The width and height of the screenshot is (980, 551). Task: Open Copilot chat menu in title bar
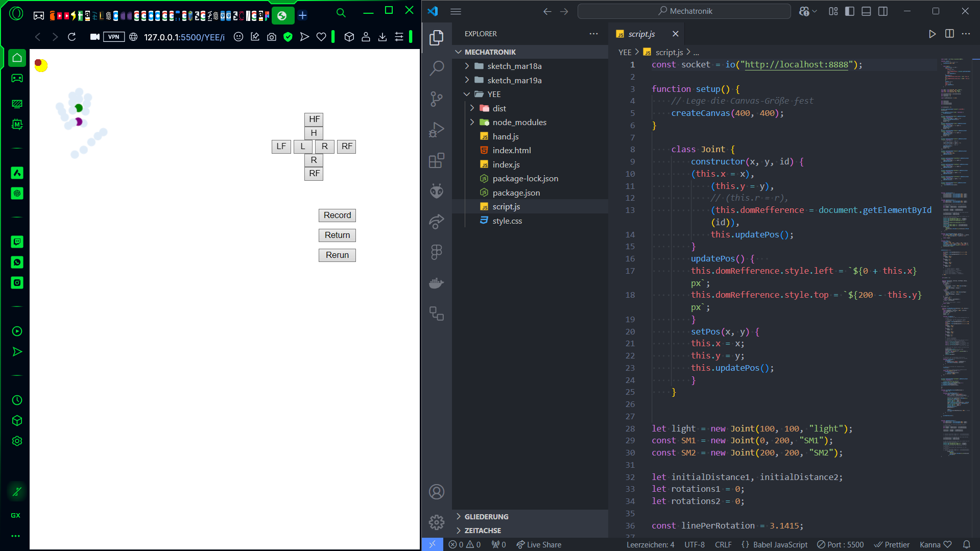pos(808,11)
